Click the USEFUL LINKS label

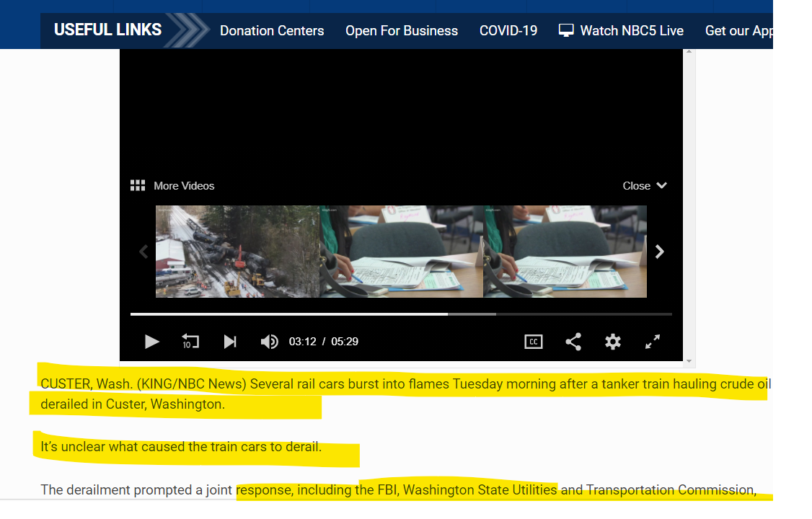tap(107, 30)
